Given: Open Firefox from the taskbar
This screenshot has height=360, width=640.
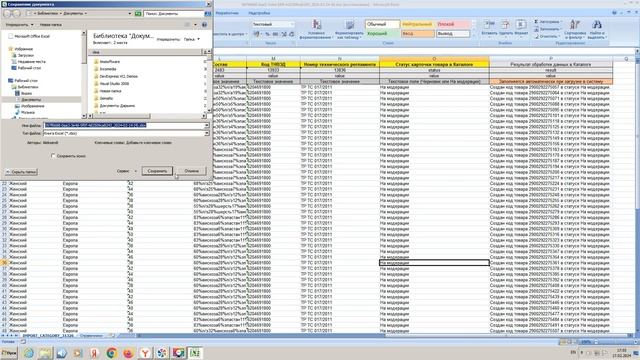Looking at the screenshot, I should (128, 353).
